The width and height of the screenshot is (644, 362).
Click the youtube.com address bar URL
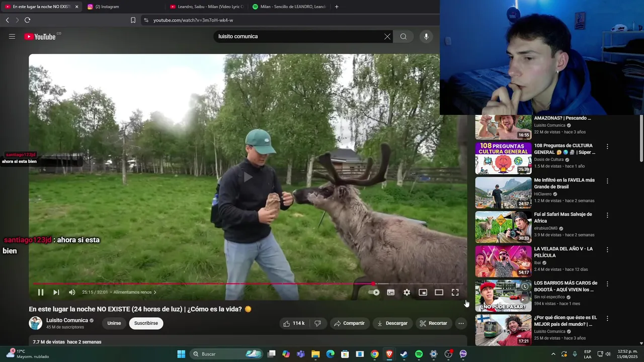[193, 20]
